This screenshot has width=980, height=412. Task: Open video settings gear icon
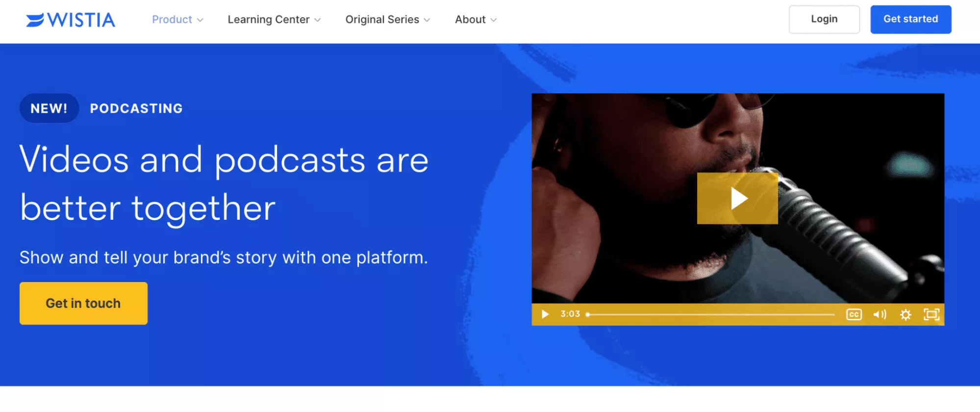pyautogui.click(x=905, y=314)
